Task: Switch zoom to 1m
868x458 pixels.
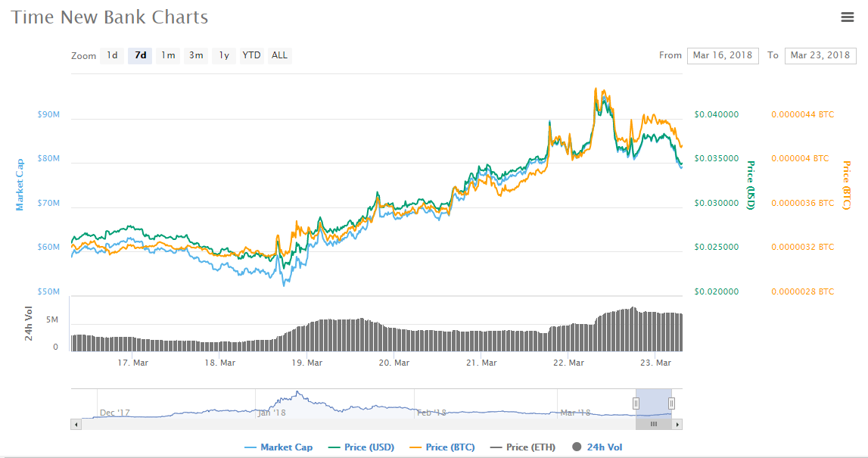Action: tap(168, 55)
